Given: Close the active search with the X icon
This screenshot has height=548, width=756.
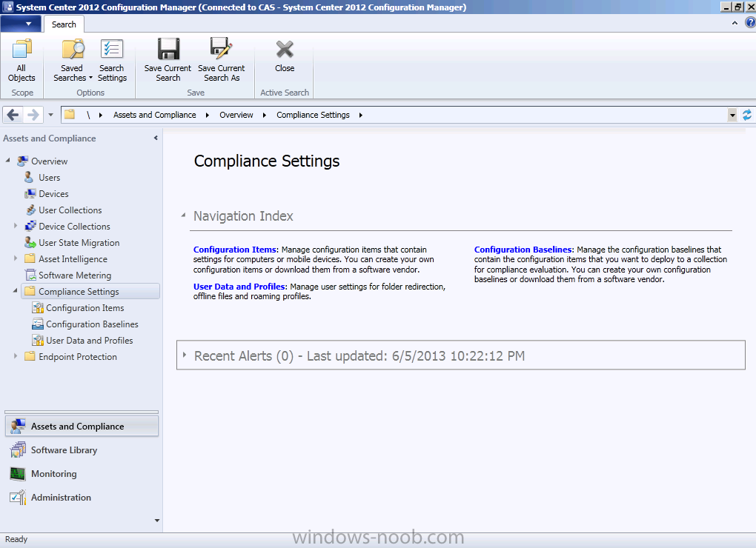Looking at the screenshot, I should (x=285, y=49).
